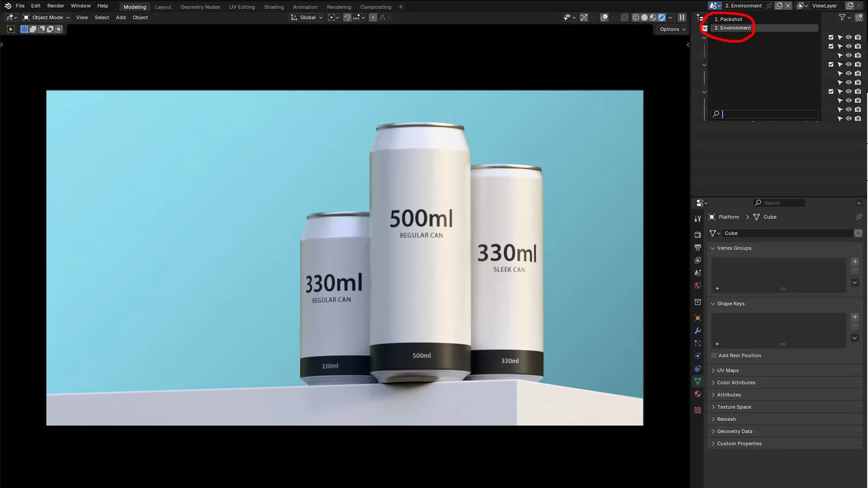Screen dimensions: 868x488
Task: Open the Object Mode dropdown
Action: click(x=46, y=17)
